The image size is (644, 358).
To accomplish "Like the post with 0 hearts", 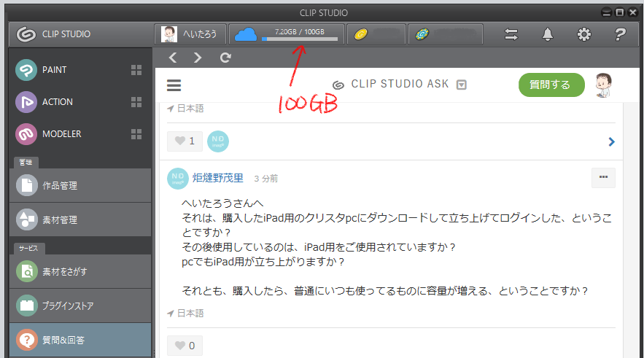I will [x=185, y=346].
